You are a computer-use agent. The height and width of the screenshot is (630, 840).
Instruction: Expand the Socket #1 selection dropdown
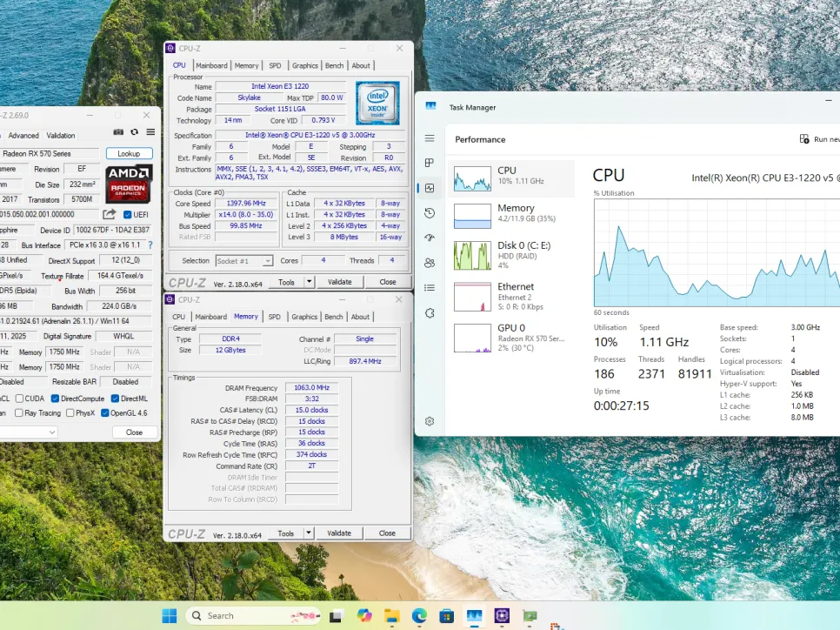point(267,261)
